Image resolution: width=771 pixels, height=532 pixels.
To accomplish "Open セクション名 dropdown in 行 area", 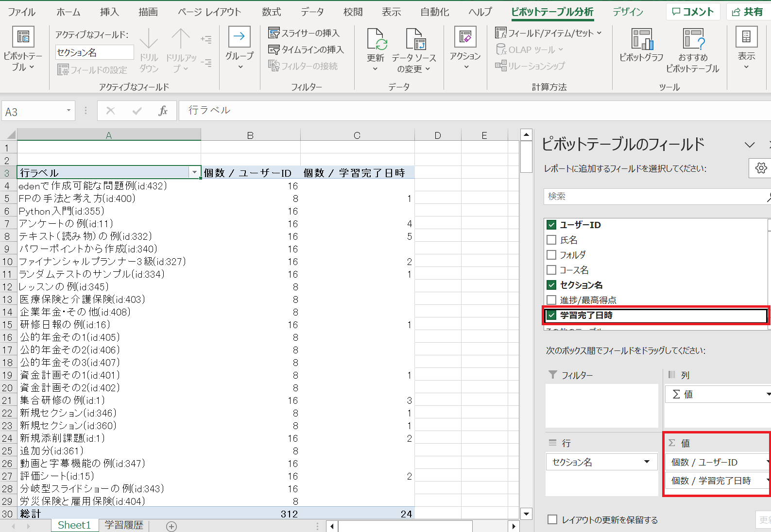I will pos(647,462).
